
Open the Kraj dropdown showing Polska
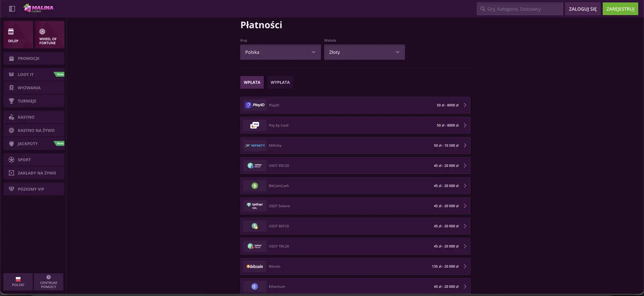click(280, 52)
